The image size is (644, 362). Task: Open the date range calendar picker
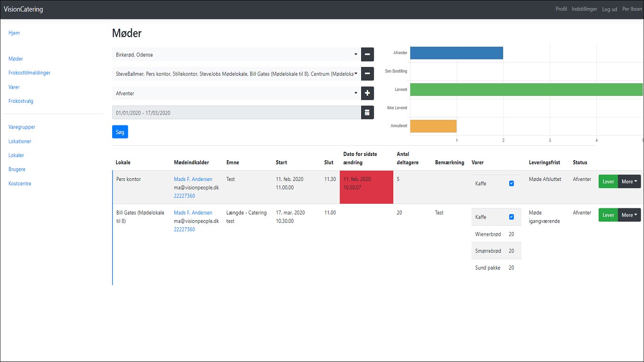point(367,113)
